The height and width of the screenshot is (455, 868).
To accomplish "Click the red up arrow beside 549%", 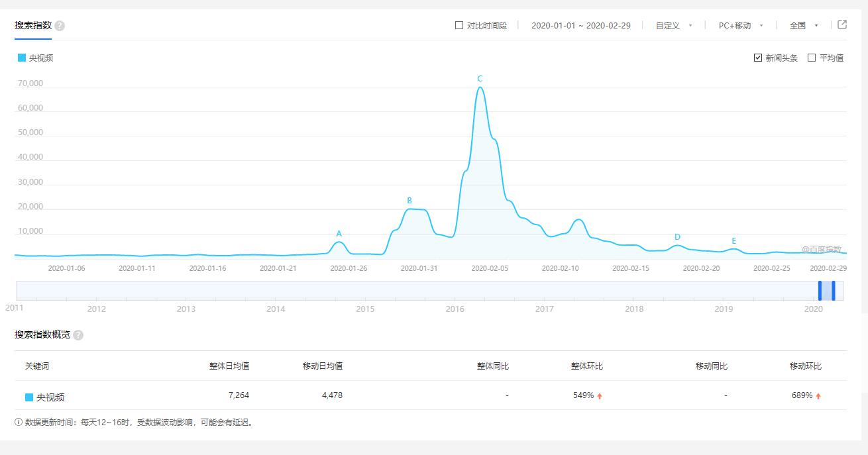I will (x=600, y=396).
